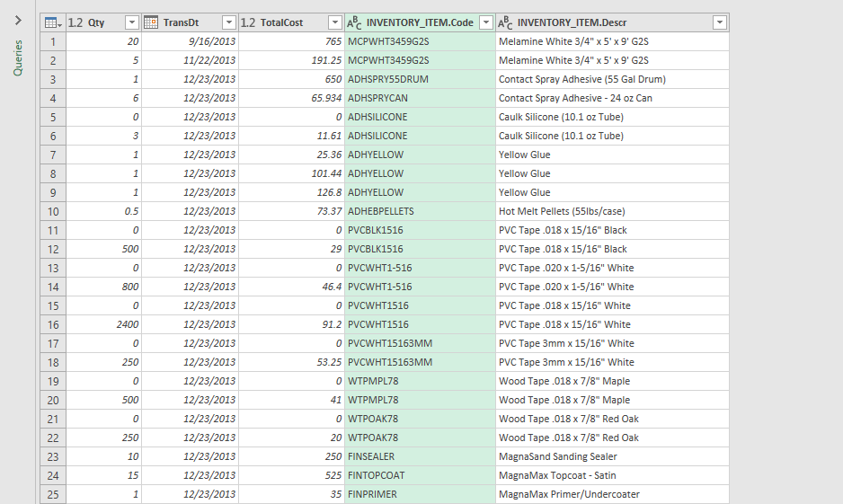Click the text type icon for INVENTORY_ITEM.Descr
The height and width of the screenshot is (504, 843).
pos(506,22)
